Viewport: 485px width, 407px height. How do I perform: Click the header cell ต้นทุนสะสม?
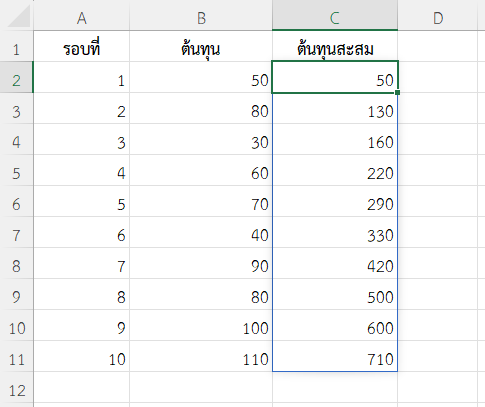coord(335,46)
